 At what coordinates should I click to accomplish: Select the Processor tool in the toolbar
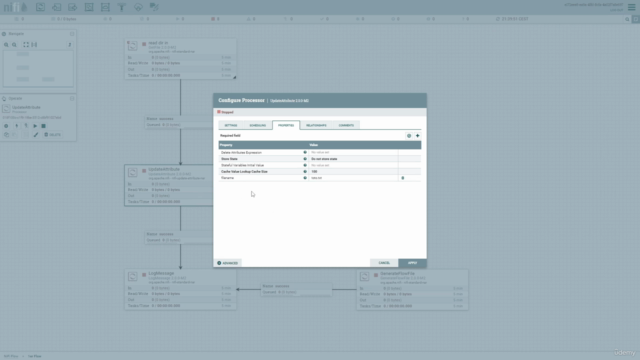point(40,7)
